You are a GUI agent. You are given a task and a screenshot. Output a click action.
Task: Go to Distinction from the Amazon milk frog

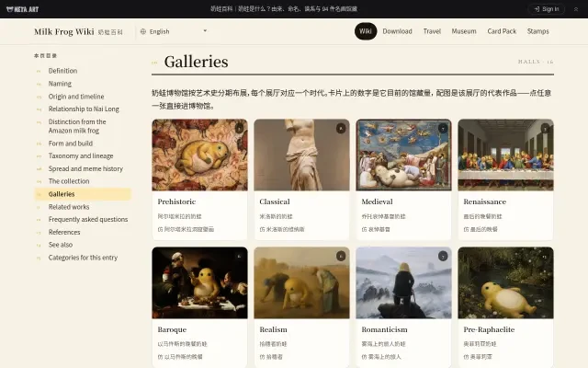pyautogui.click(x=77, y=126)
